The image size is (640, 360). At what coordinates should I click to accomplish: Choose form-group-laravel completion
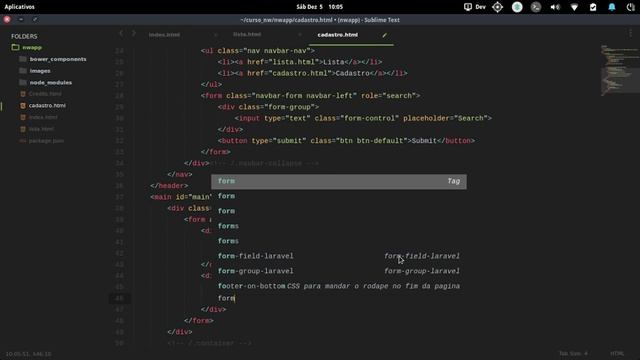[x=339, y=271]
